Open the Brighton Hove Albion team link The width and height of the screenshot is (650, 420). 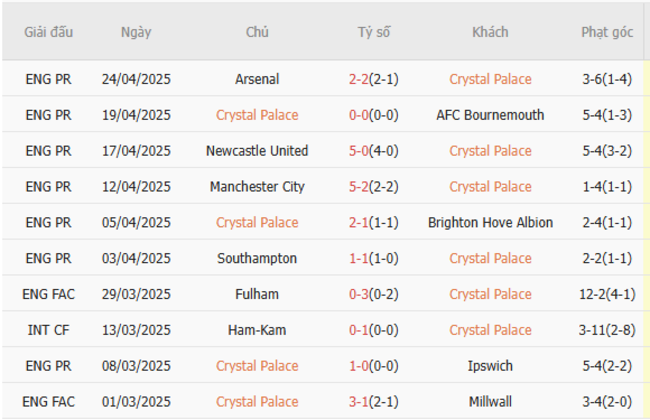(490, 222)
